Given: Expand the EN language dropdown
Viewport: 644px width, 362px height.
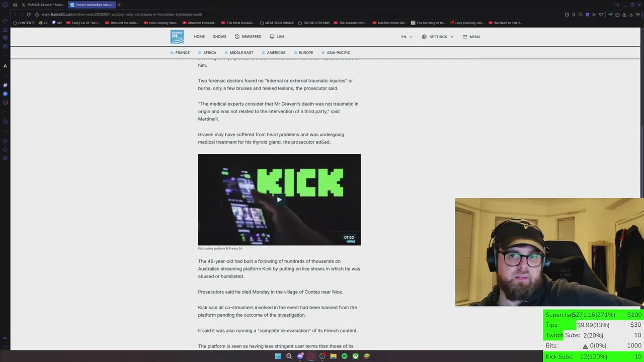Looking at the screenshot, I should pos(407,37).
